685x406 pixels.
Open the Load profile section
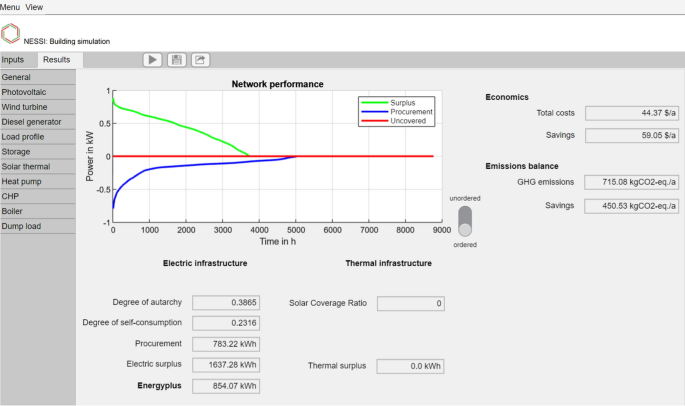click(38, 137)
